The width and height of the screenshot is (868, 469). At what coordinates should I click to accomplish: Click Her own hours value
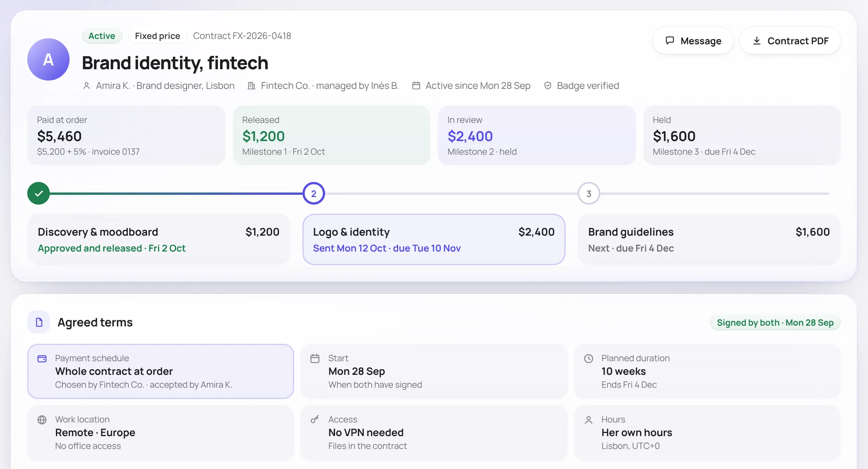click(x=637, y=433)
